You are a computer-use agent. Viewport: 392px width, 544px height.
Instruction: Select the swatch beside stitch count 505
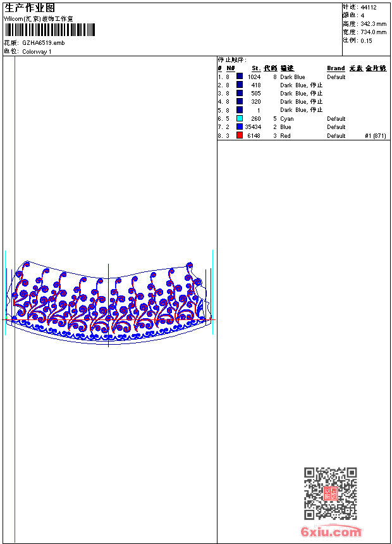pyautogui.click(x=240, y=93)
